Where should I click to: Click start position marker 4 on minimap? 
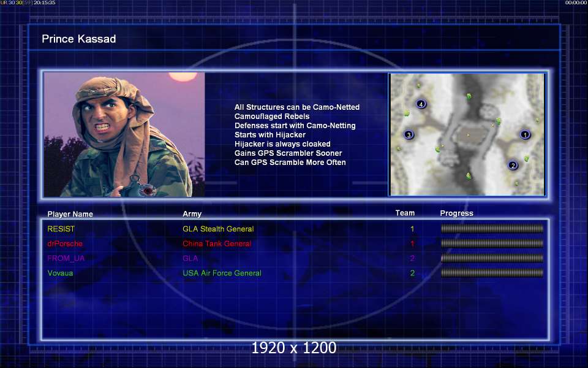click(421, 104)
